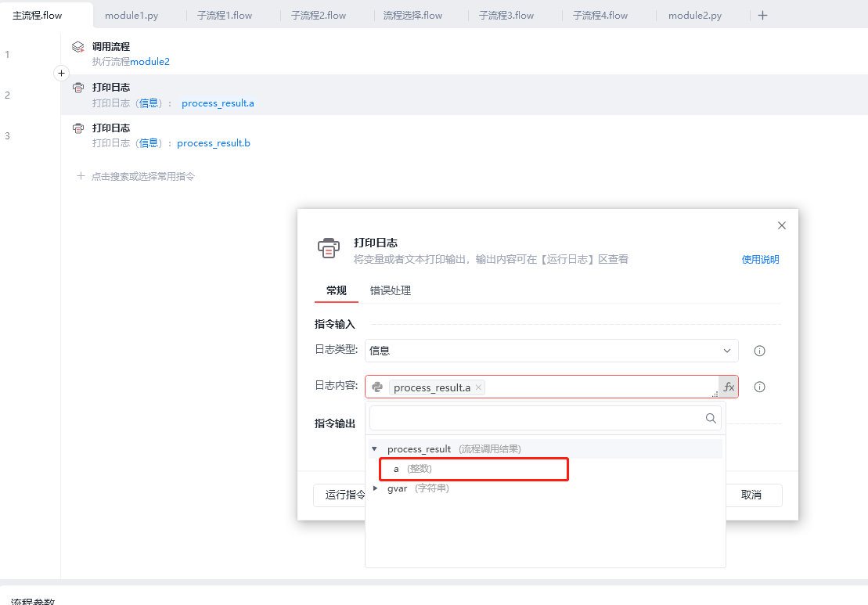The width and height of the screenshot is (868, 605).
Task: Collapse the process_result tree node
Action: tap(375, 448)
